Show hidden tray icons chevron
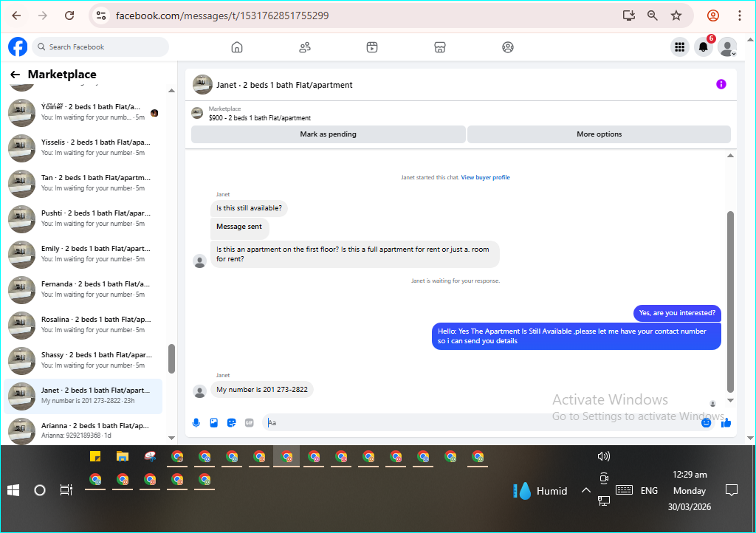This screenshot has width=756, height=533. 585,491
